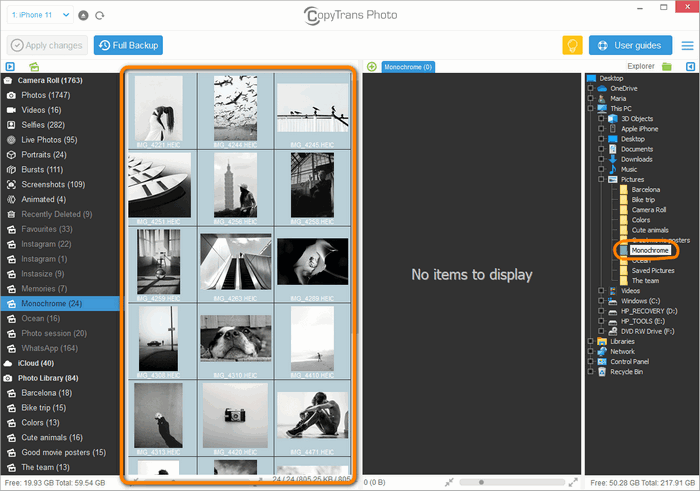Select The team folder in Pictures
Viewport: 700px width, 491px height.
(645, 281)
